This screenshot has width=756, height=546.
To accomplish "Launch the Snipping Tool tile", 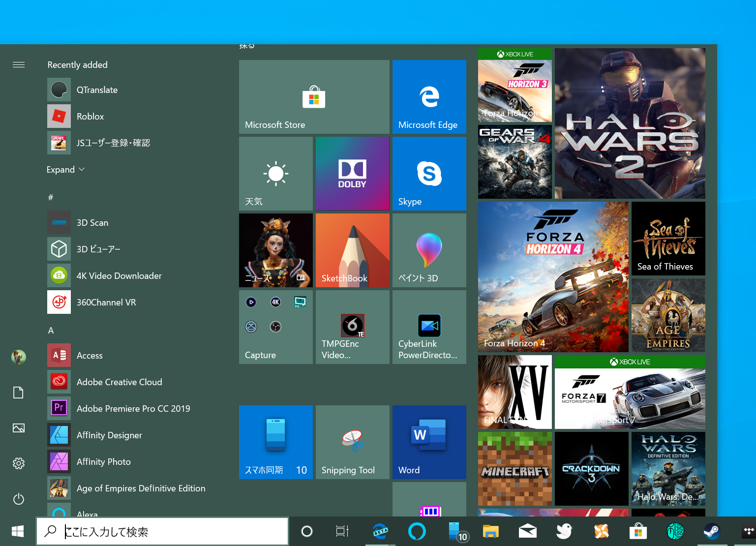I will pyautogui.click(x=353, y=442).
